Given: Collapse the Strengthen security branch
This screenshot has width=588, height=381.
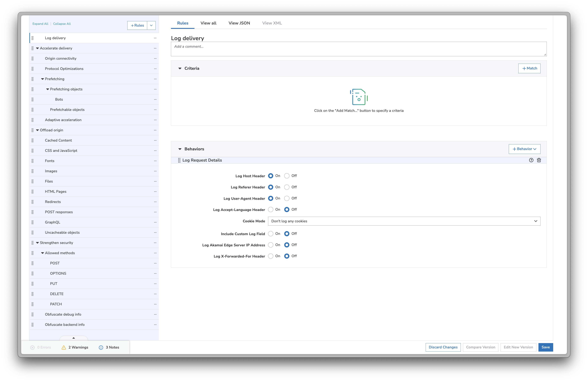Looking at the screenshot, I should pos(37,242).
